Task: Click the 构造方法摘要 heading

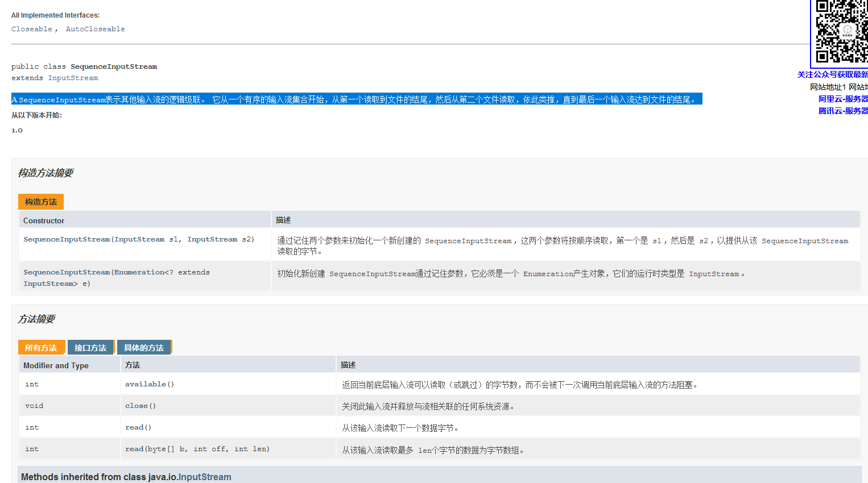Action: [x=46, y=173]
